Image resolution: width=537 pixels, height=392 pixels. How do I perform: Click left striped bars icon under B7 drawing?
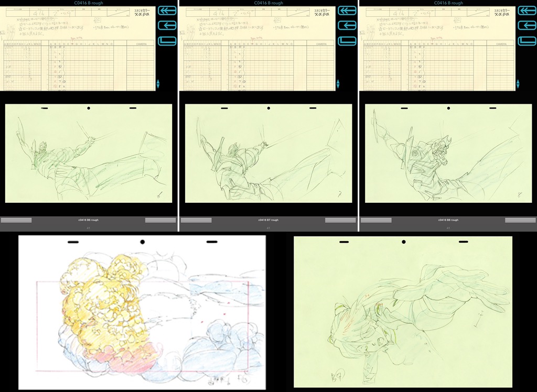point(196,220)
